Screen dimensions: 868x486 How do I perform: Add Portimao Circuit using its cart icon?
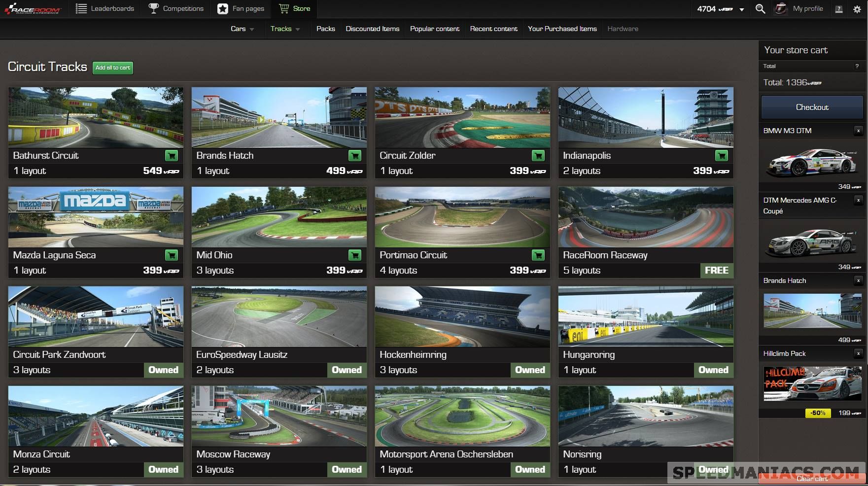[x=538, y=255]
